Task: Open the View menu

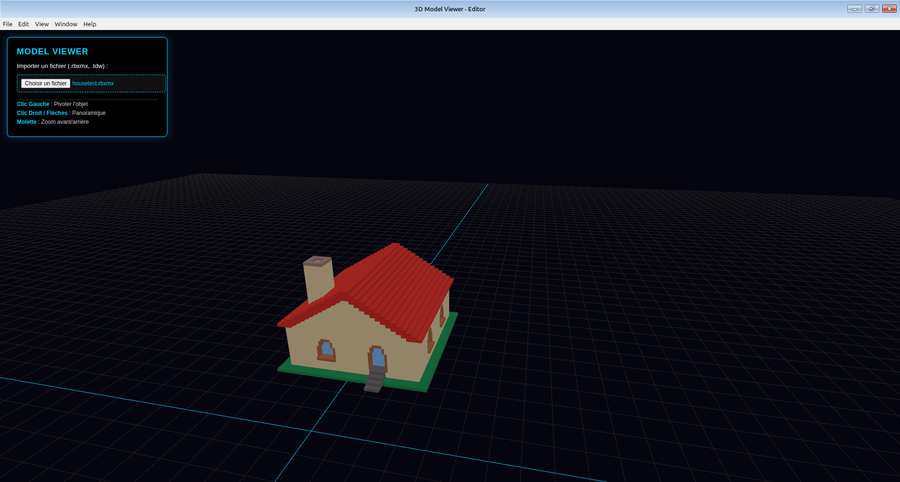Action: click(42, 24)
